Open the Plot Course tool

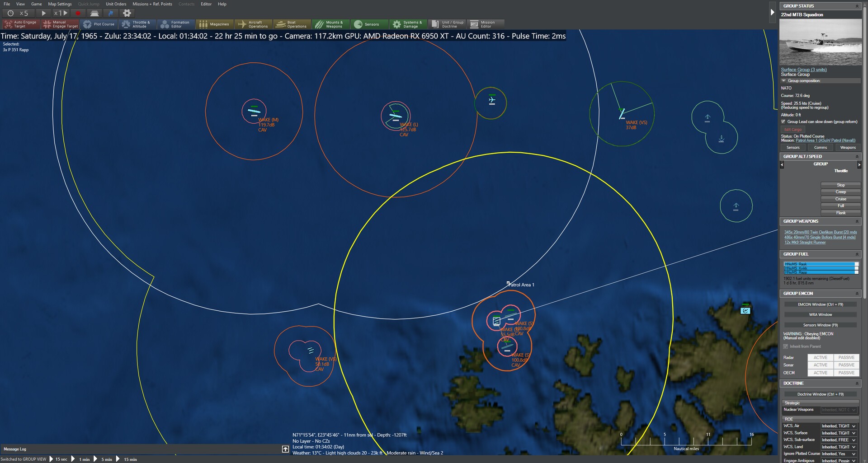click(99, 24)
